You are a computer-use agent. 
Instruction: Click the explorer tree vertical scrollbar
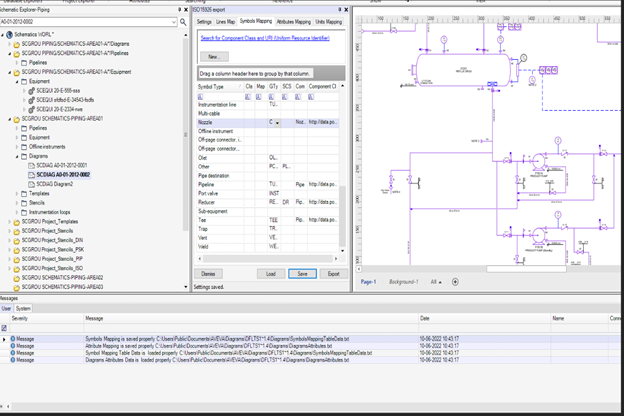pos(185,135)
